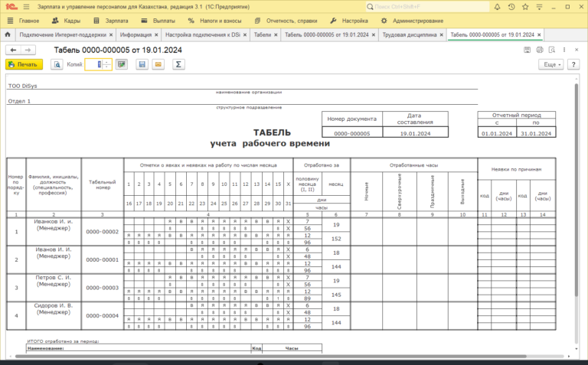Click the navigate back arrow
The width and height of the screenshot is (588, 365).
pyautogui.click(x=12, y=50)
